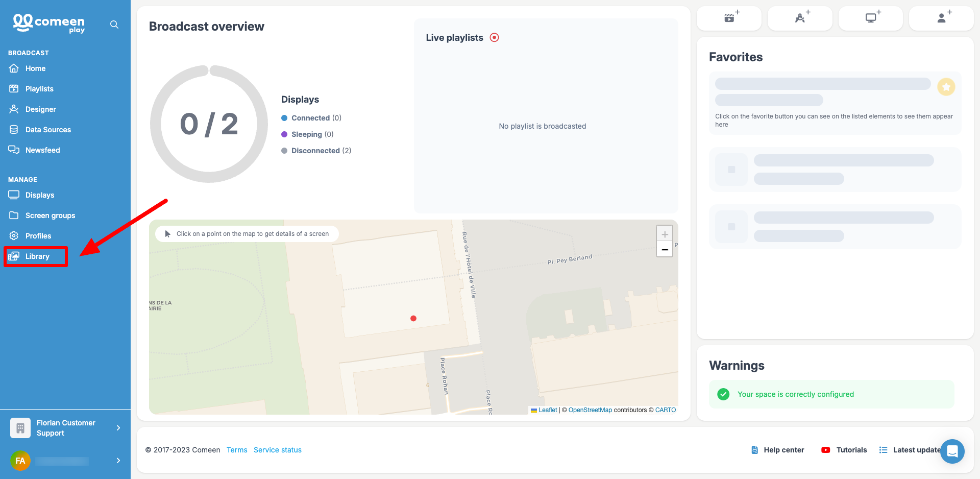Viewport: 980px width, 479px height.
Task: Click the Help center document icon
Action: (755, 450)
